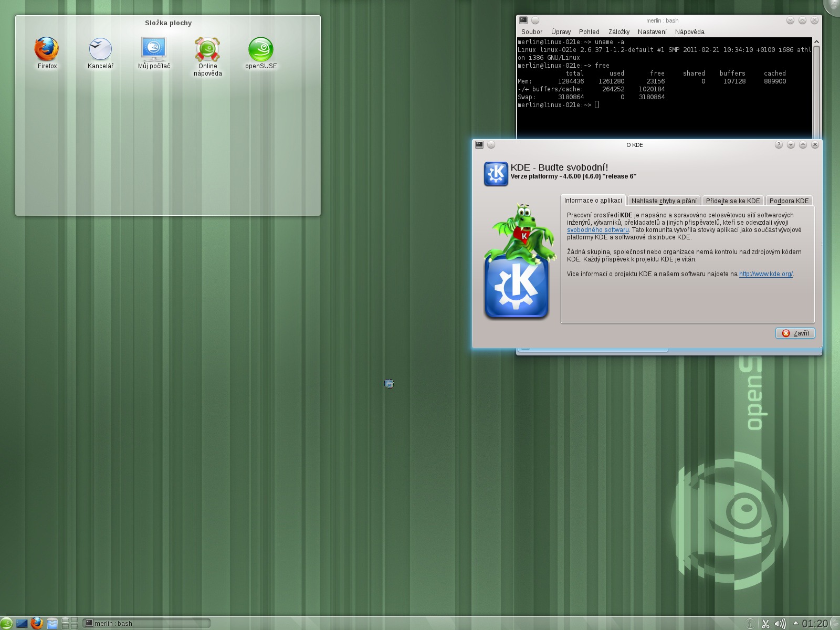Open Firefox from the desktop folder
Viewport: 840px width, 630px height.
(x=47, y=50)
